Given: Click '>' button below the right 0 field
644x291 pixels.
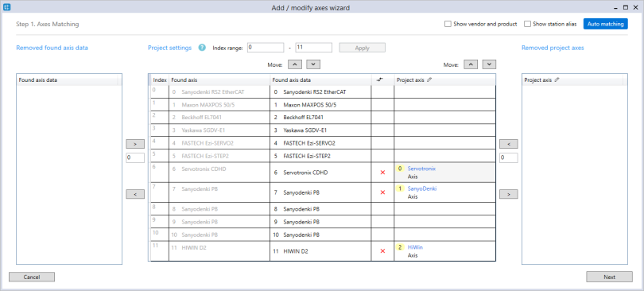Looking at the screenshot, I should click(x=509, y=194).
